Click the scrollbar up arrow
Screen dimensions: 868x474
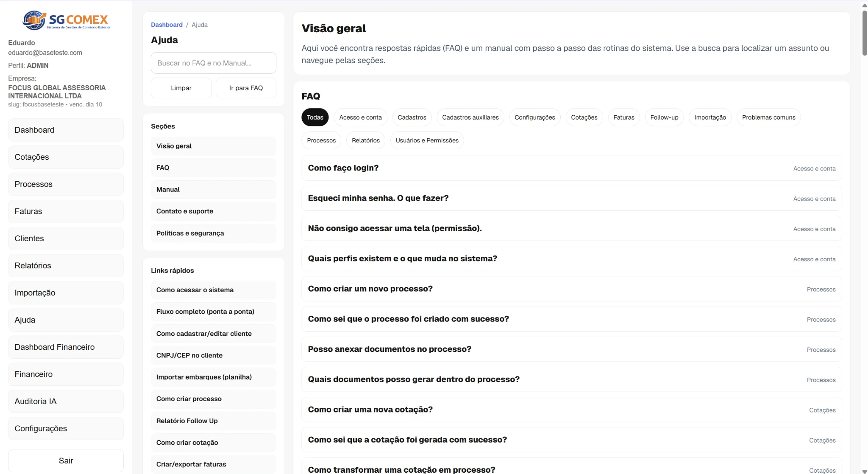click(x=865, y=6)
